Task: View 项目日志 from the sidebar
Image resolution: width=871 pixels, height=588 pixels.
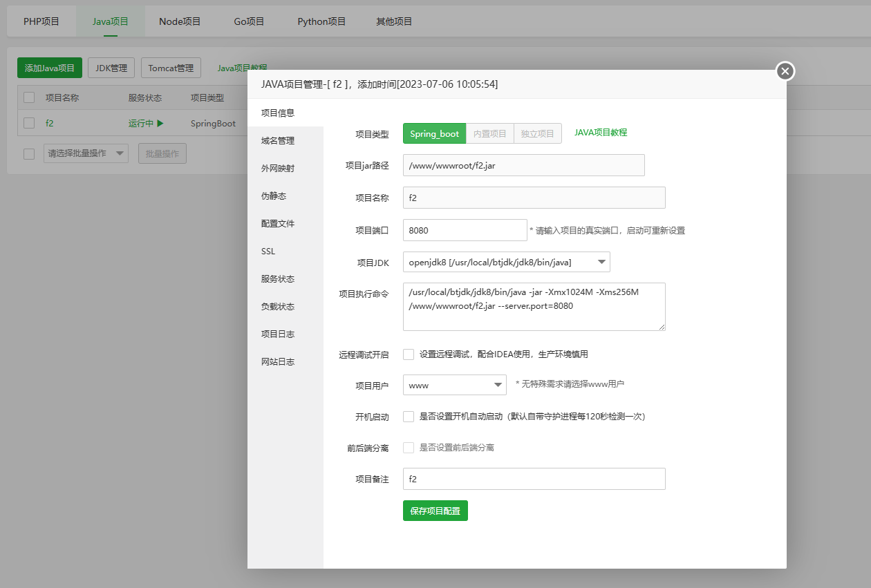Action: (x=276, y=334)
